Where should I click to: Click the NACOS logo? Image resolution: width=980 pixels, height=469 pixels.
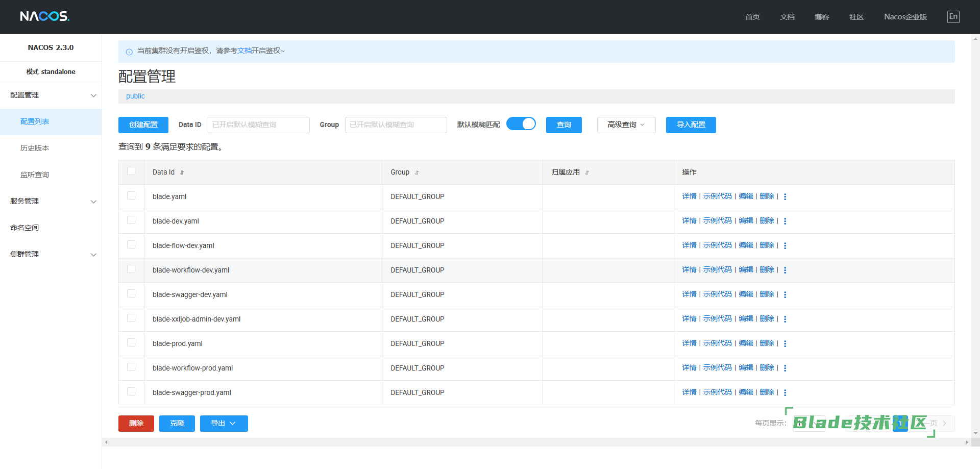[x=44, y=16]
